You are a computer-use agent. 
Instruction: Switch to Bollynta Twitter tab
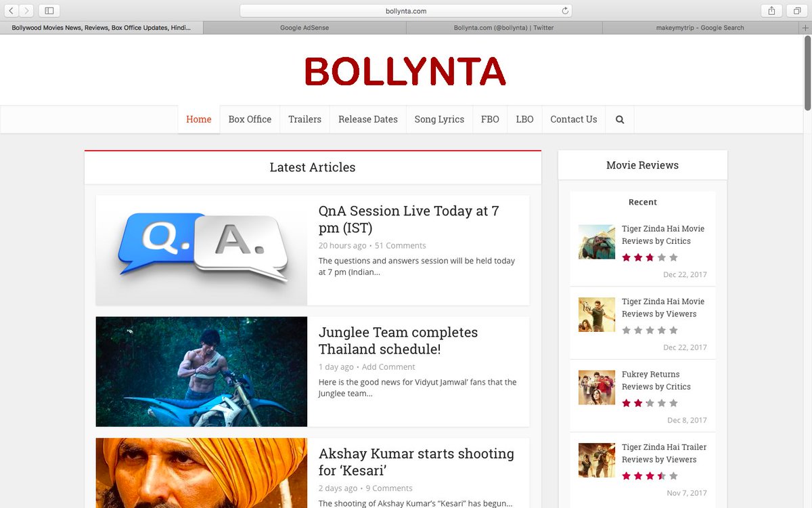point(503,28)
